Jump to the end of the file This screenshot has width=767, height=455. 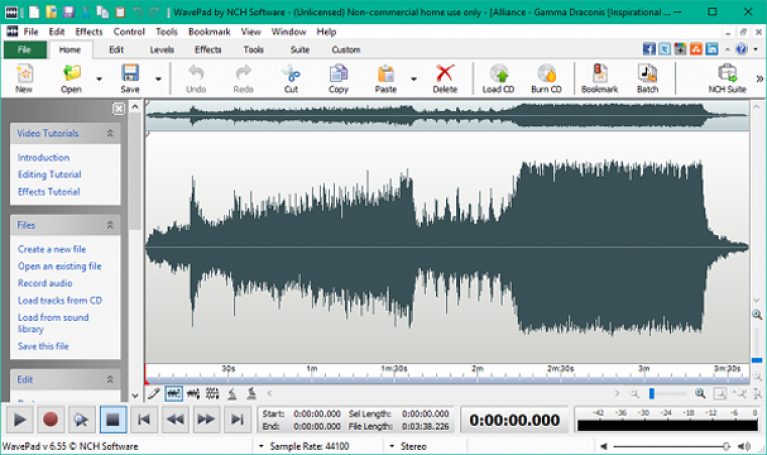237,419
